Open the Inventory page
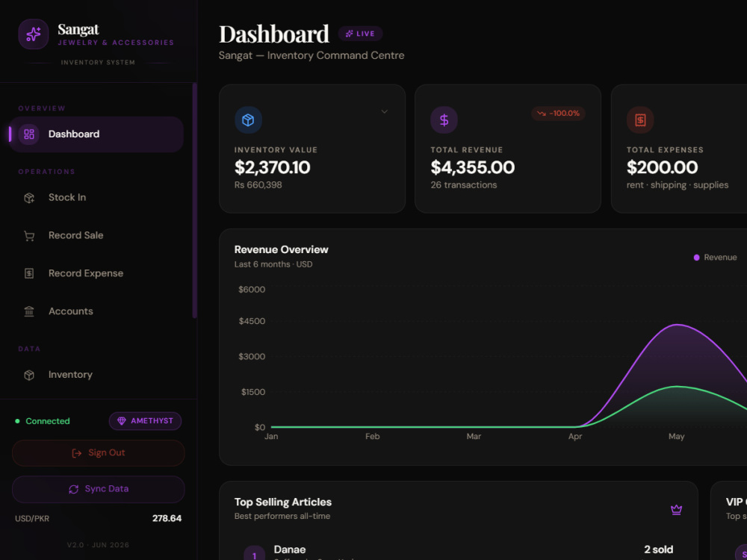 coord(96,375)
